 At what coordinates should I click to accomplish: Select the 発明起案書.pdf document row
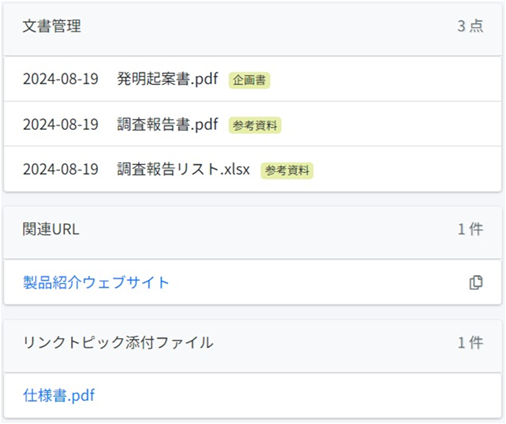(253, 79)
